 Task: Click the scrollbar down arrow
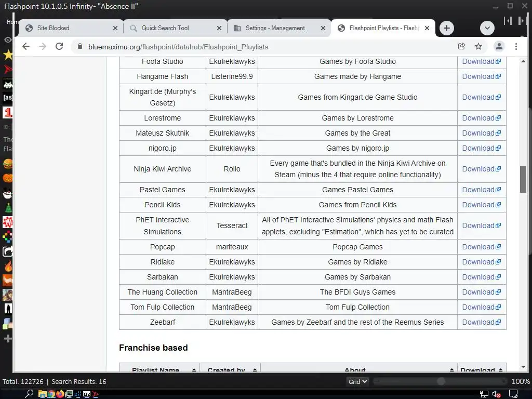coord(523,367)
